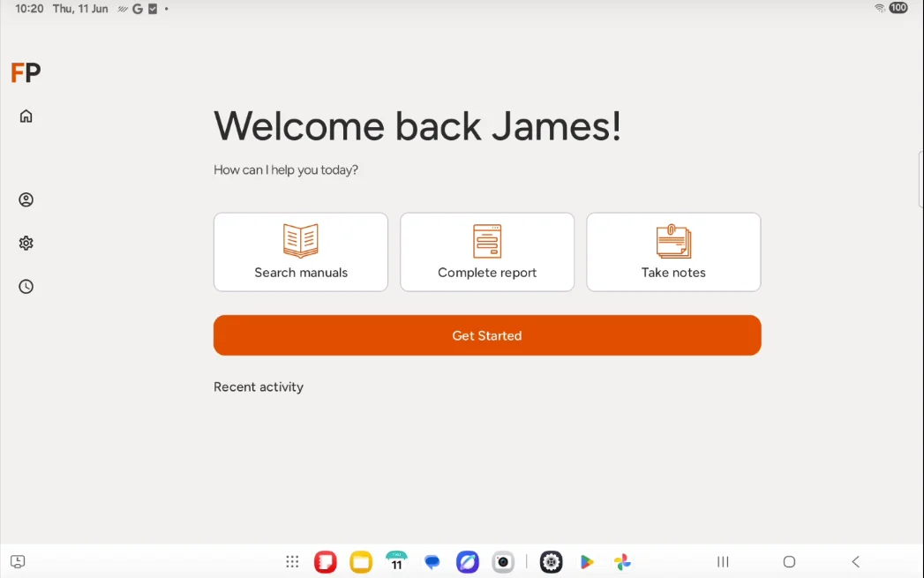Screen dimensions: 924x578
Task: Tap the Wi-Fi status icon
Action: click(x=880, y=8)
